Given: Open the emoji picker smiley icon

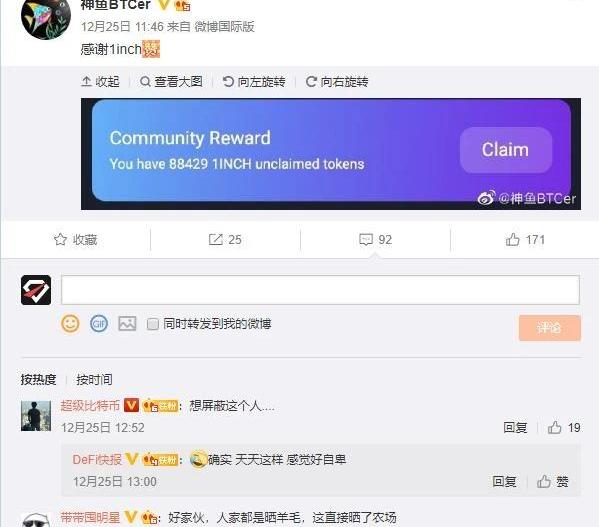Looking at the screenshot, I should 70,324.
